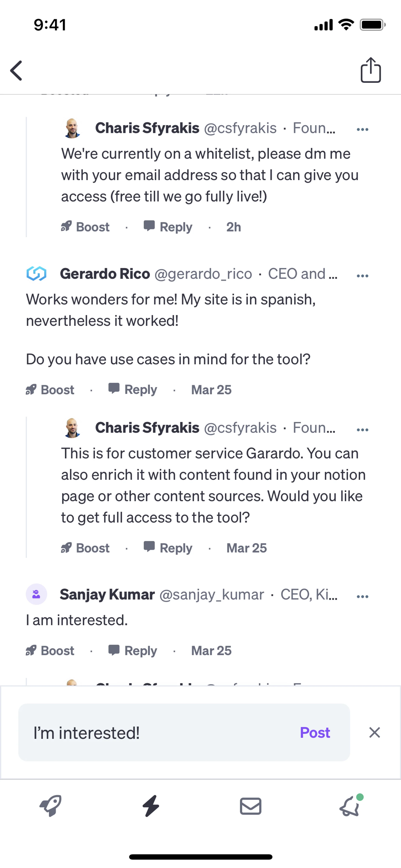This screenshot has height=868, width=401.
Task: Dismiss the comment box with X
Action: click(374, 732)
